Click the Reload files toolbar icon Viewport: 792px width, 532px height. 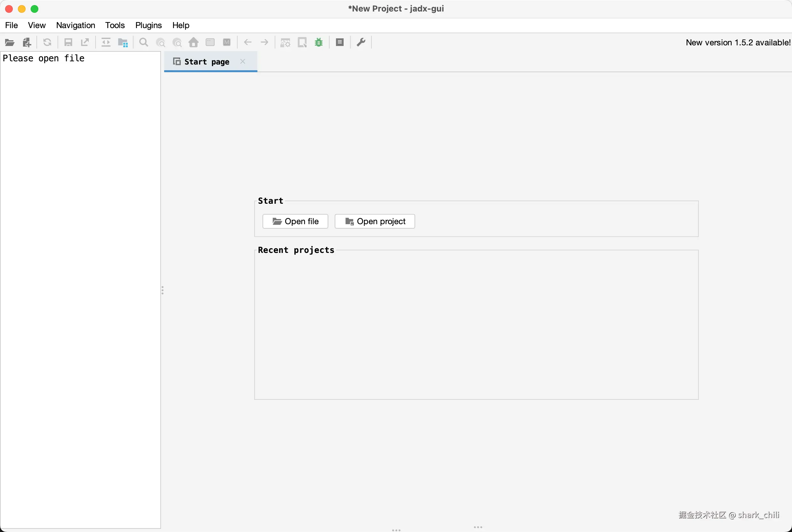(x=47, y=42)
